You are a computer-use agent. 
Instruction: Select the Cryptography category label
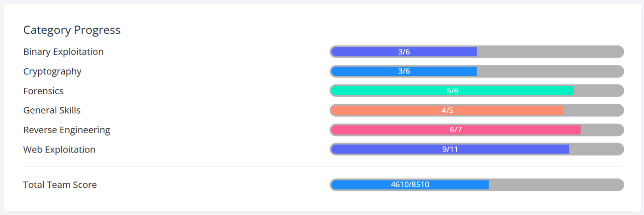(52, 72)
